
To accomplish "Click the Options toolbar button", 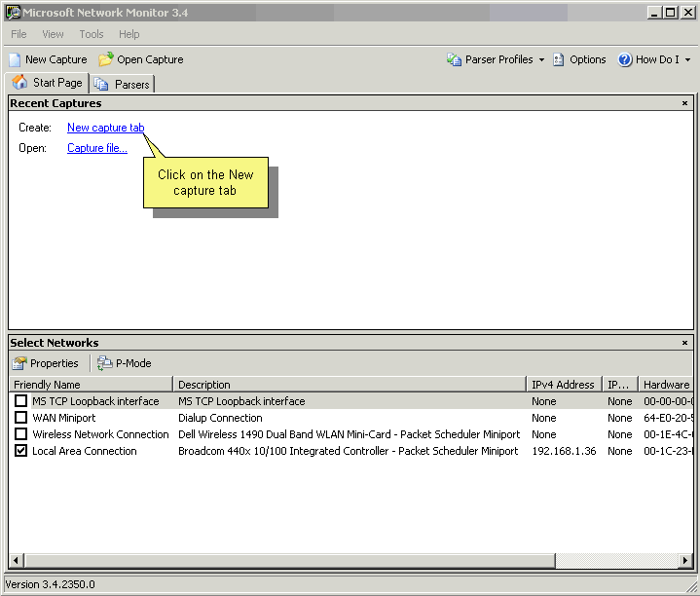I will pos(579,59).
